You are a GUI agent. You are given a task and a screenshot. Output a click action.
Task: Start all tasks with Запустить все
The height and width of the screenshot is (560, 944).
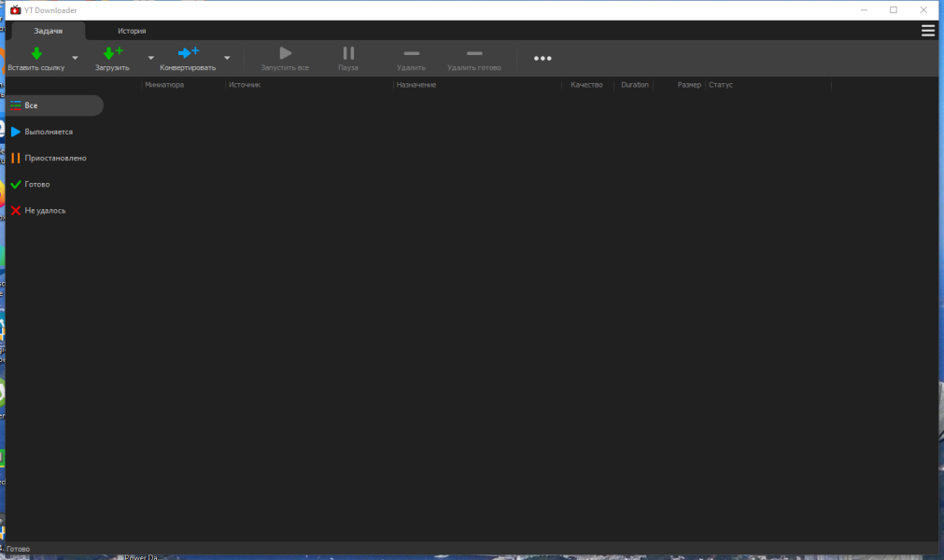pos(285,59)
